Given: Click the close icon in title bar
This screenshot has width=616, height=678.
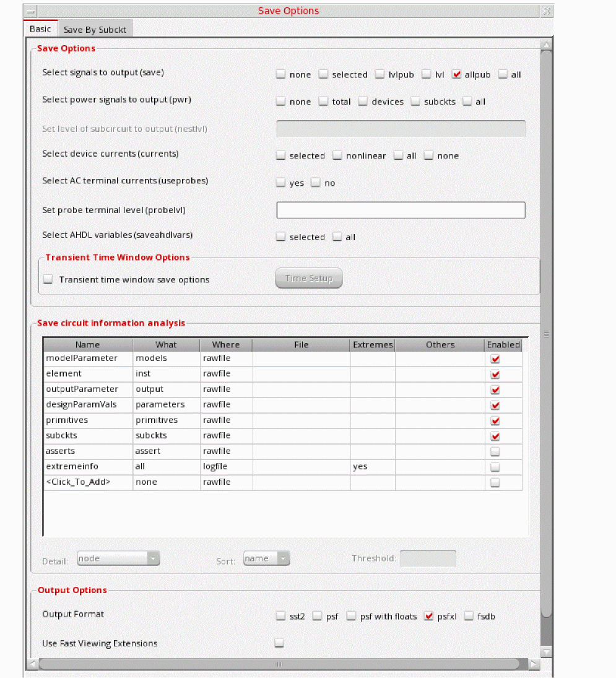Looking at the screenshot, I should (546, 11).
